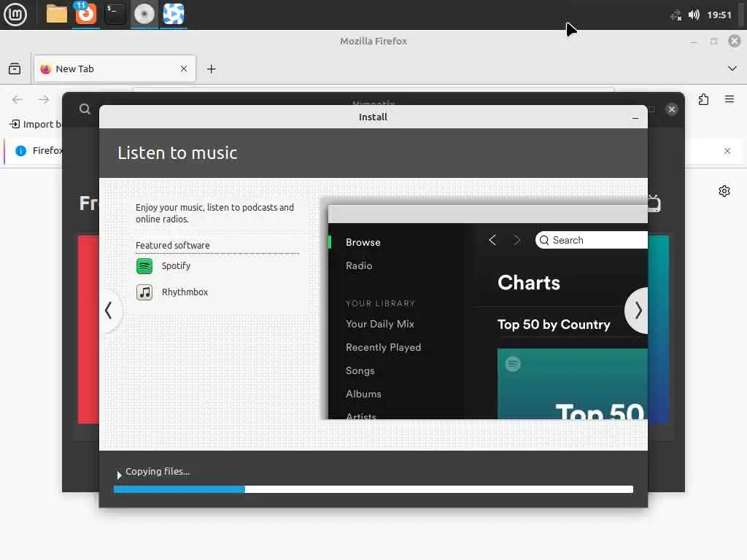747x560 pixels.
Task: Close the New Tab tab
Action: (x=184, y=69)
